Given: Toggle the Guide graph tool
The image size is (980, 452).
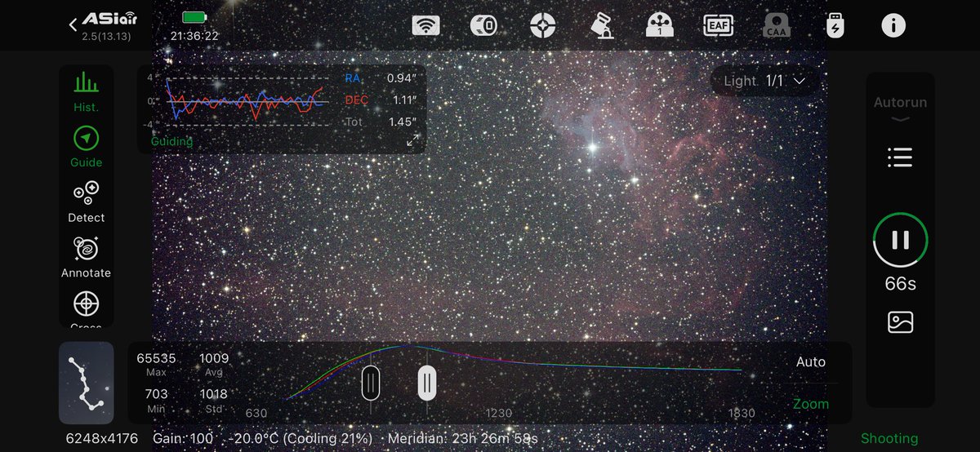Looking at the screenshot, I should (86, 146).
